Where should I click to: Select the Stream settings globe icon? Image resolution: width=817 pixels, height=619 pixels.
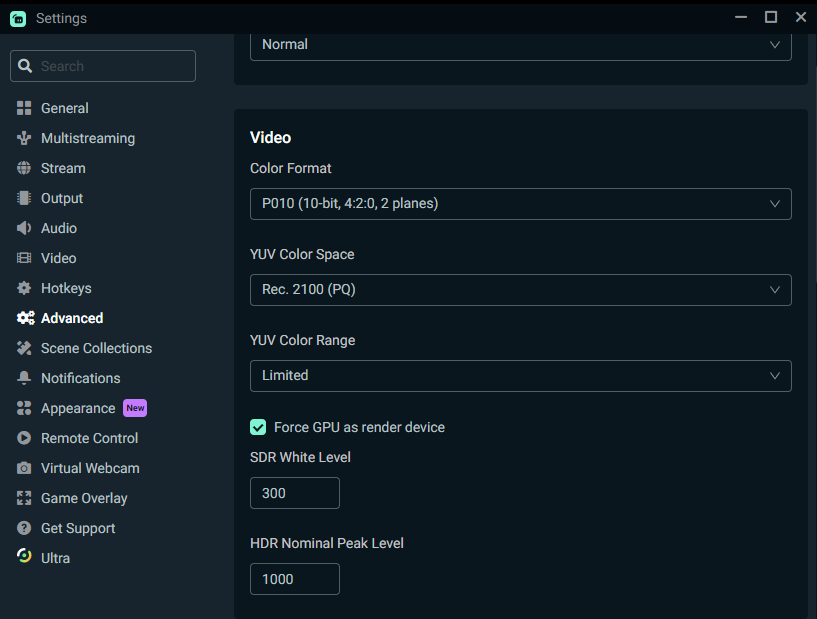coord(22,168)
